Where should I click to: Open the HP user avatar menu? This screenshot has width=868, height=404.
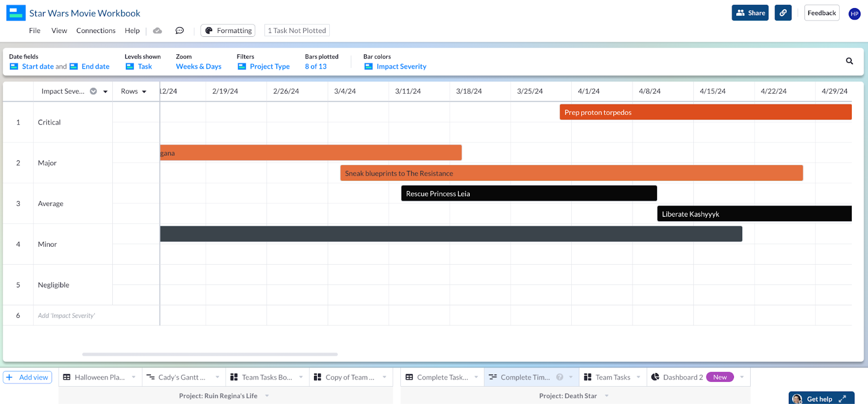[854, 14]
